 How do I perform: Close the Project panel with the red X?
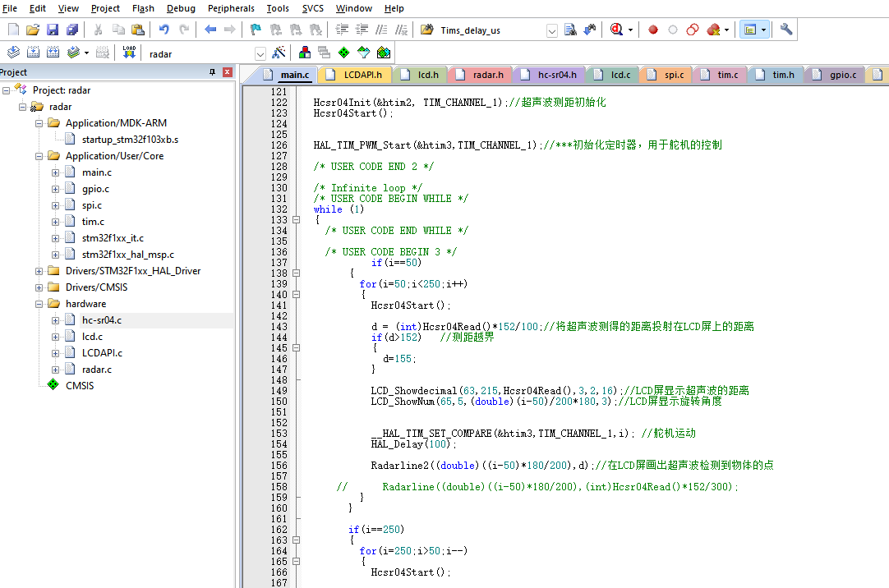pyautogui.click(x=228, y=72)
